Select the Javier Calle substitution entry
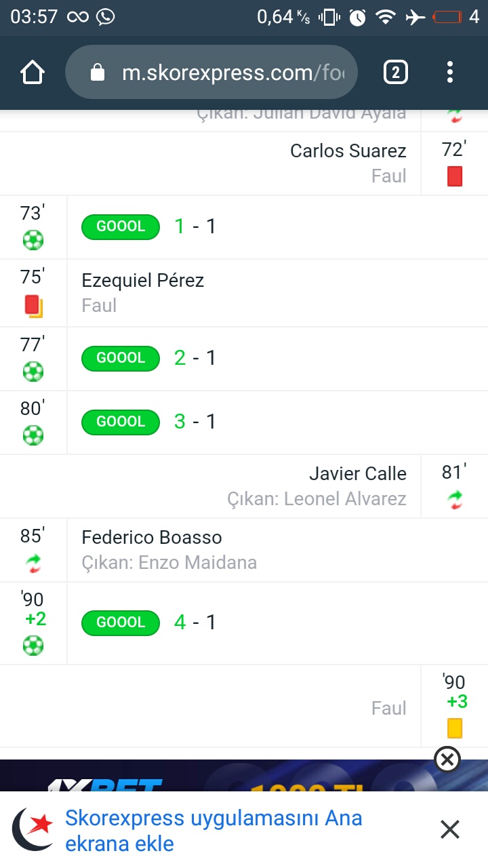488x868 pixels. [x=244, y=486]
